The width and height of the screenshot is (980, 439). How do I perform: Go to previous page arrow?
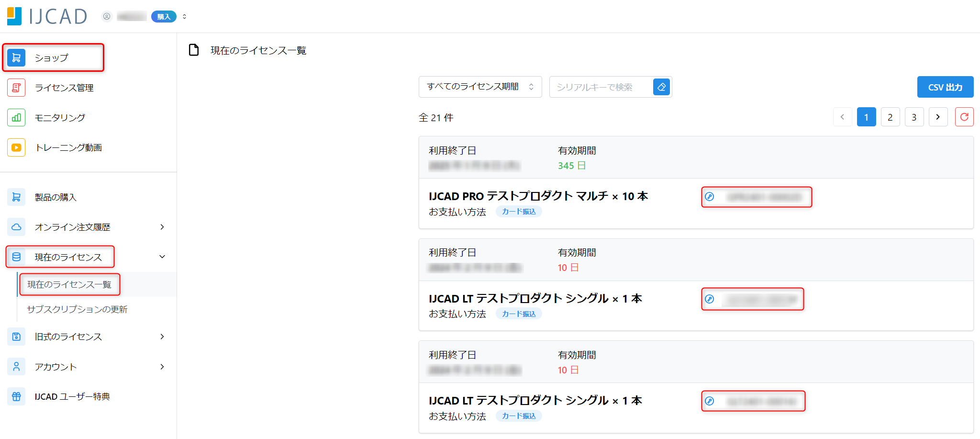click(843, 117)
